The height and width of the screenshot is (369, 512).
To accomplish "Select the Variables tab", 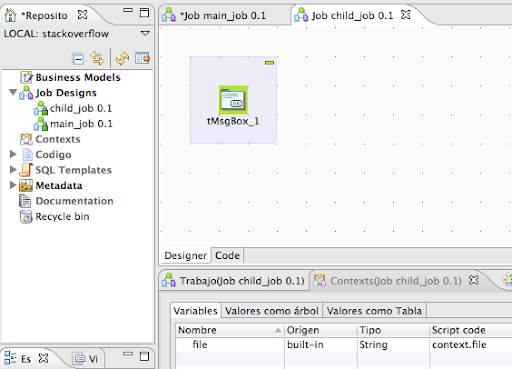I will point(195,311).
